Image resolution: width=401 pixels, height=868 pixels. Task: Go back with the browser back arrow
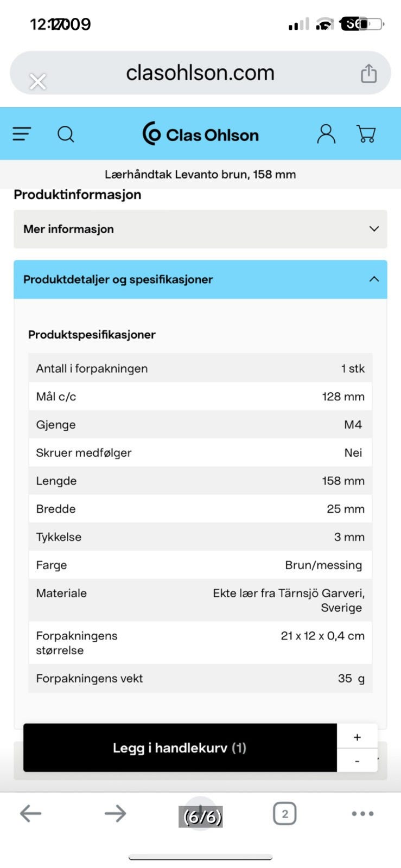pos(30,813)
